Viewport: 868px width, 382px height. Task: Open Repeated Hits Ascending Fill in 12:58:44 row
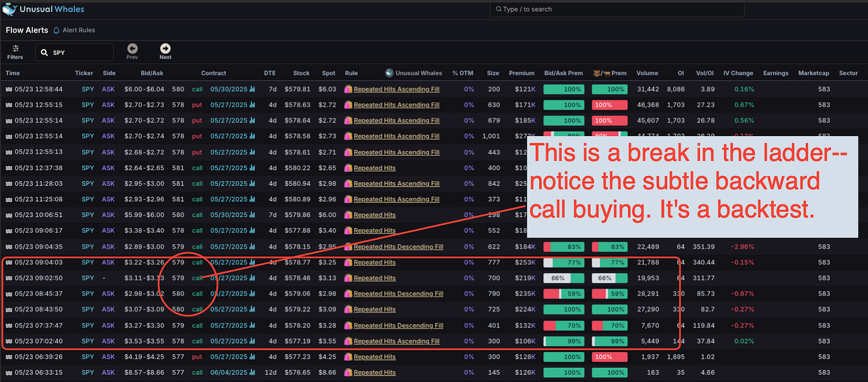tap(396, 89)
